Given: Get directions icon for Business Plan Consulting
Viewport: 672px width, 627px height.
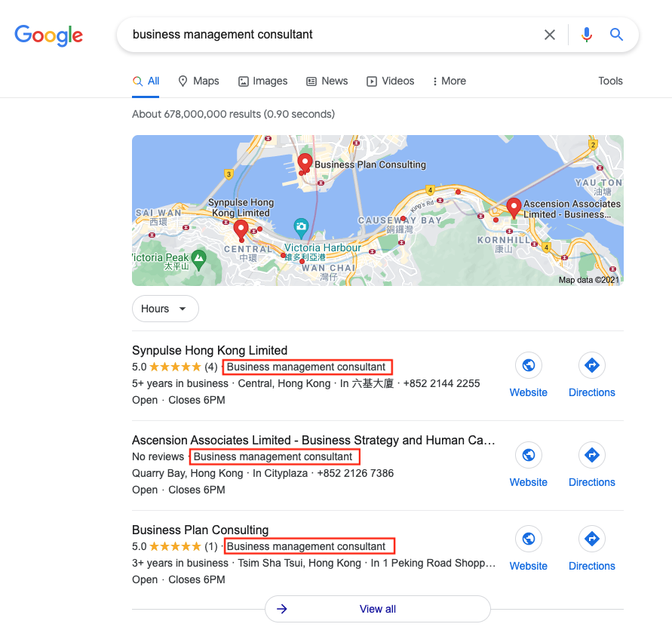Looking at the screenshot, I should pos(591,539).
